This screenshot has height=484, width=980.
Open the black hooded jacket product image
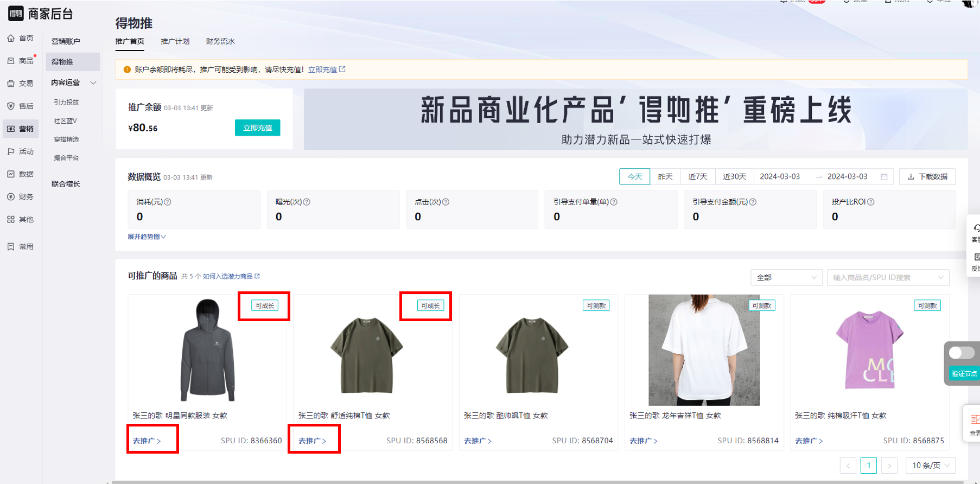pyautogui.click(x=207, y=350)
